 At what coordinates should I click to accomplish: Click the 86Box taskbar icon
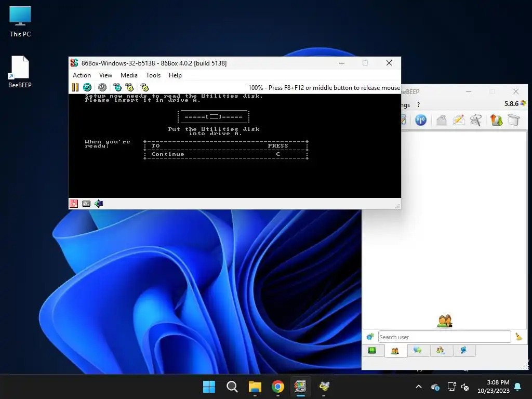pyautogui.click(x=301, y=387)
